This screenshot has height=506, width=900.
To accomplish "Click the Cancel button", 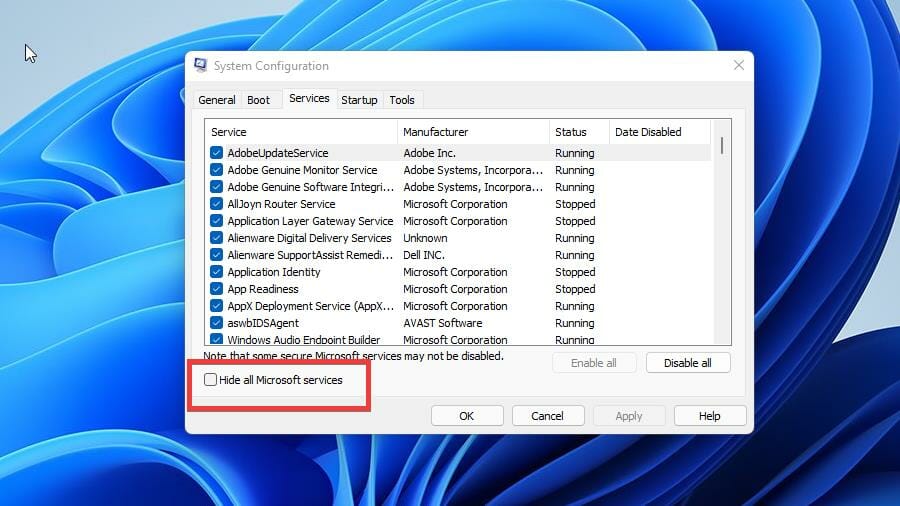I will (548, 416).
